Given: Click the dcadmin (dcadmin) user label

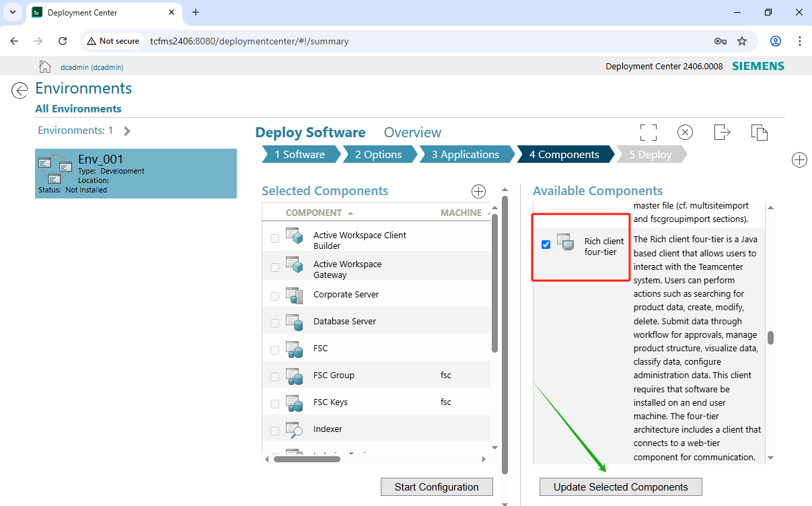Looking at the screenshot, I should tap(92, 67).
